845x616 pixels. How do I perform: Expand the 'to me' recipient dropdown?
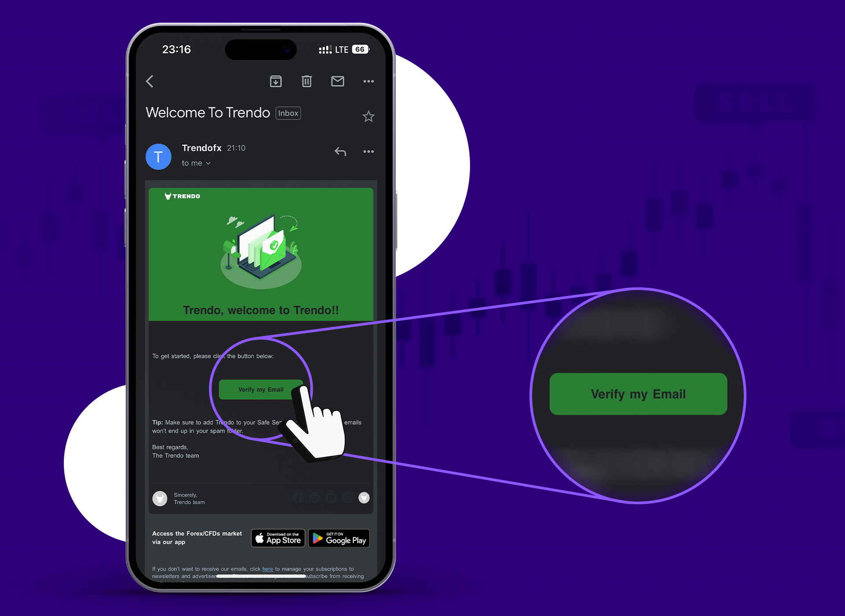pyautogui.click(x=198, y=162)
